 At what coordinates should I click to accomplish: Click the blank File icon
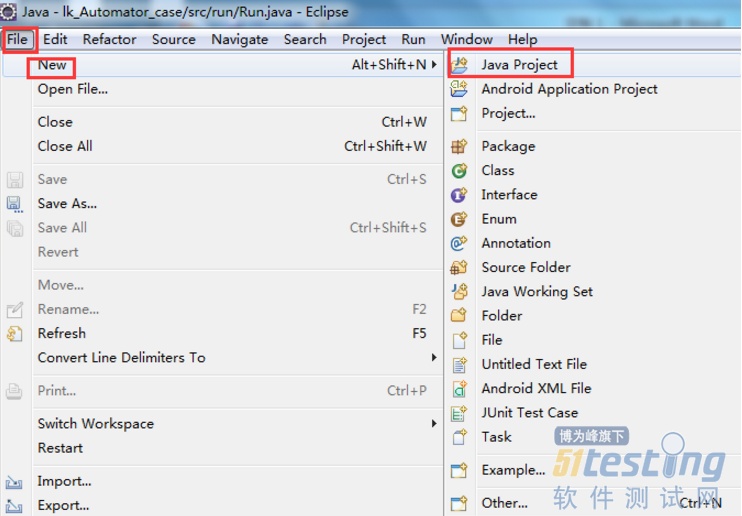(459, 340)
